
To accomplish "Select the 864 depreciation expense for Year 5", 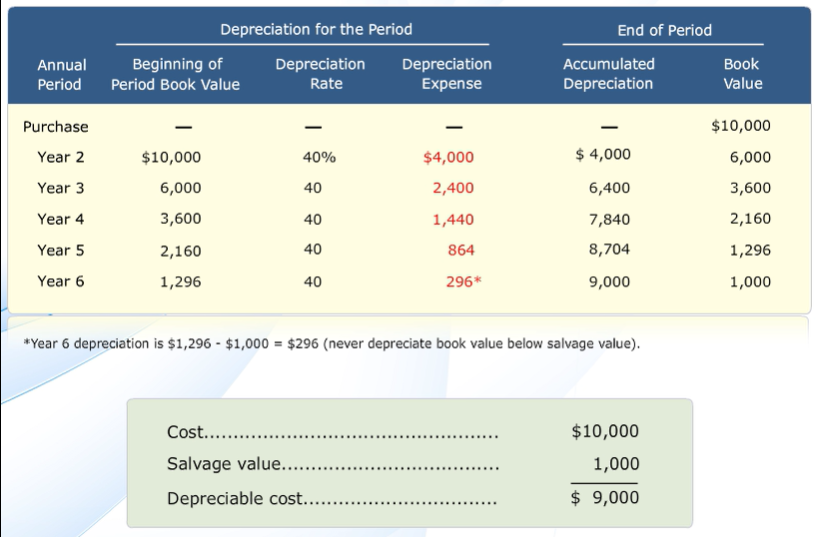I will (461, 250).
